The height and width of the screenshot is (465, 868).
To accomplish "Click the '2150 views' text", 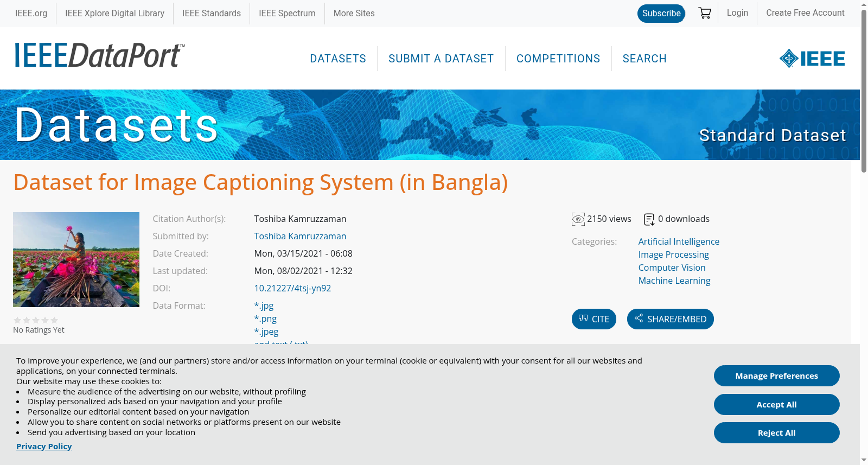I will (609, 219).
